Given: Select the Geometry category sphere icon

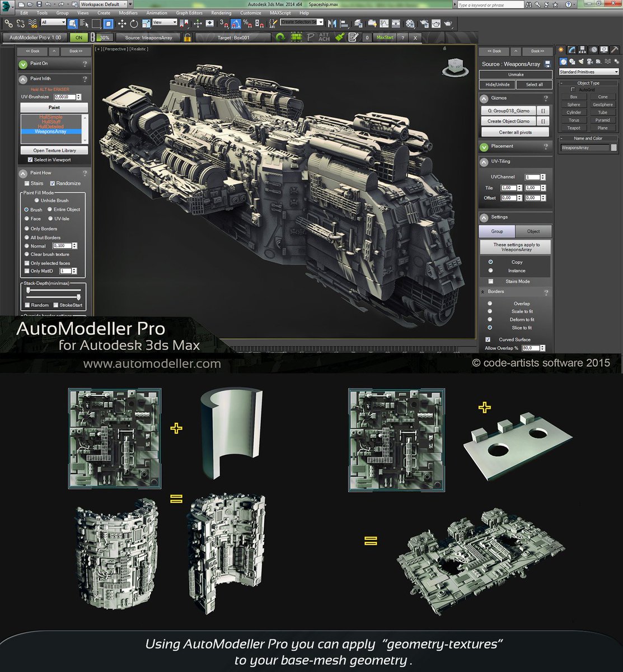Looking at the screenshot, I should [564, 62].
